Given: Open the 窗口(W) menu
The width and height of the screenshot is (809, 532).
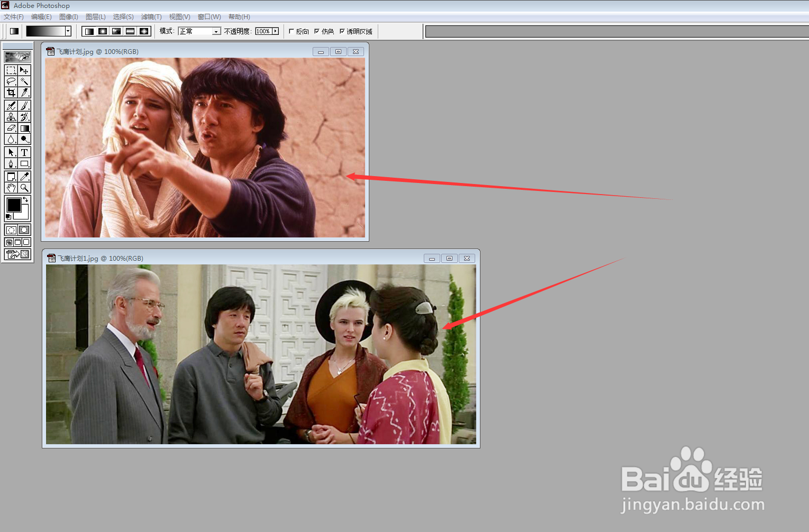Looking at the screenshot, I should tap(209, 17).
